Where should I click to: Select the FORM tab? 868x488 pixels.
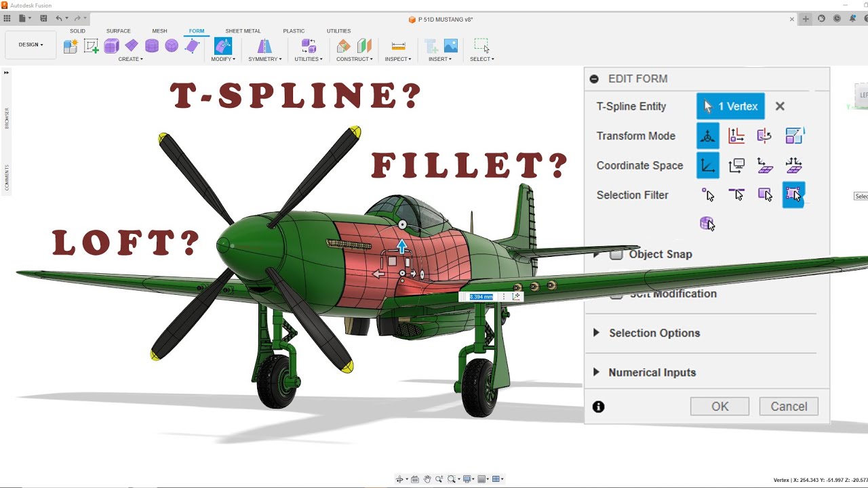(x=197, y=31)
